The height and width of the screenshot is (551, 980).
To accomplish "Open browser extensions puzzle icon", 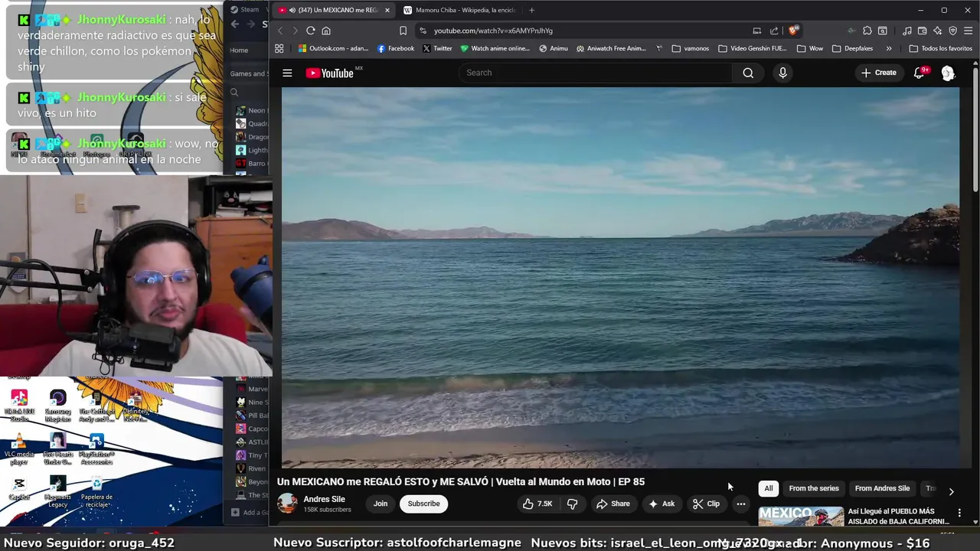I will (x=867, y=31).
